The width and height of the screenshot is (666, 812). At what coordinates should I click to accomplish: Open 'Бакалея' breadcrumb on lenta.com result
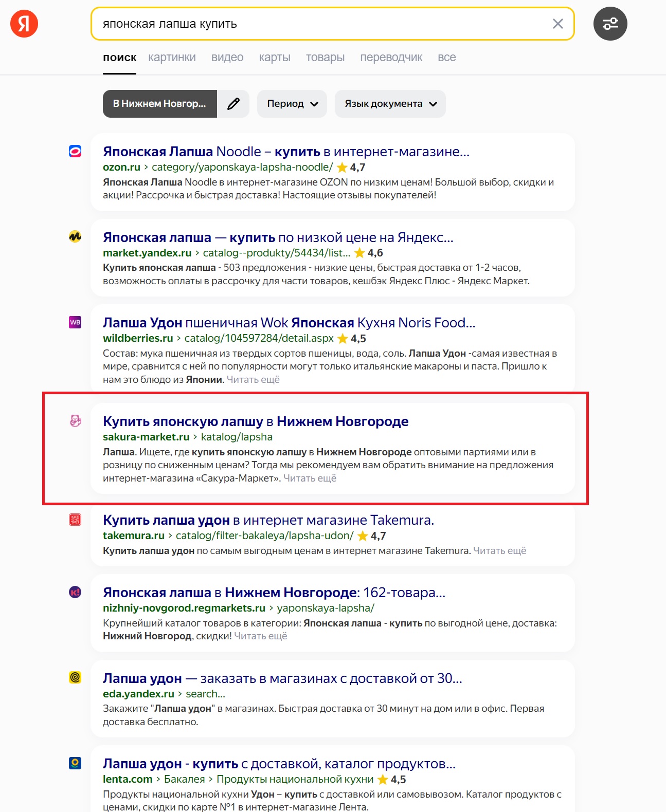184,779
